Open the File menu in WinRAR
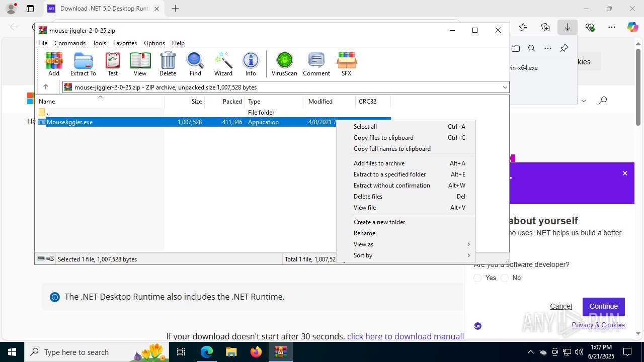 (43, 43)
